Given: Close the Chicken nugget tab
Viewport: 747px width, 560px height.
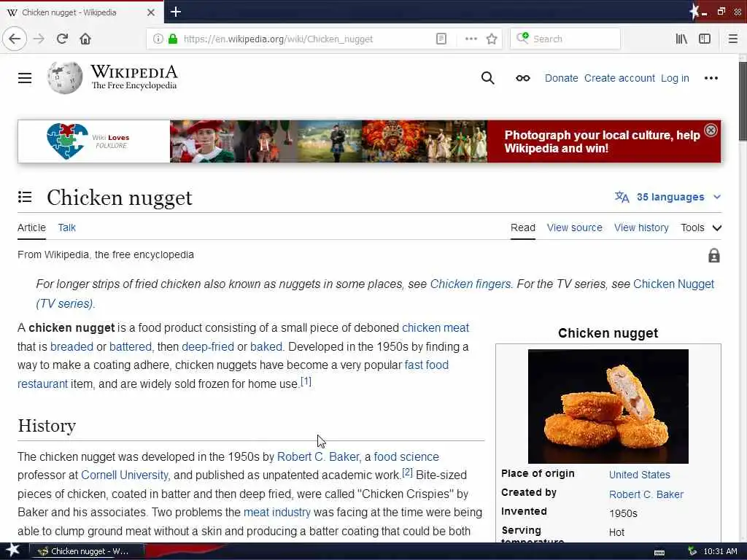Looking at the screenshot, I should coord(151,12).
